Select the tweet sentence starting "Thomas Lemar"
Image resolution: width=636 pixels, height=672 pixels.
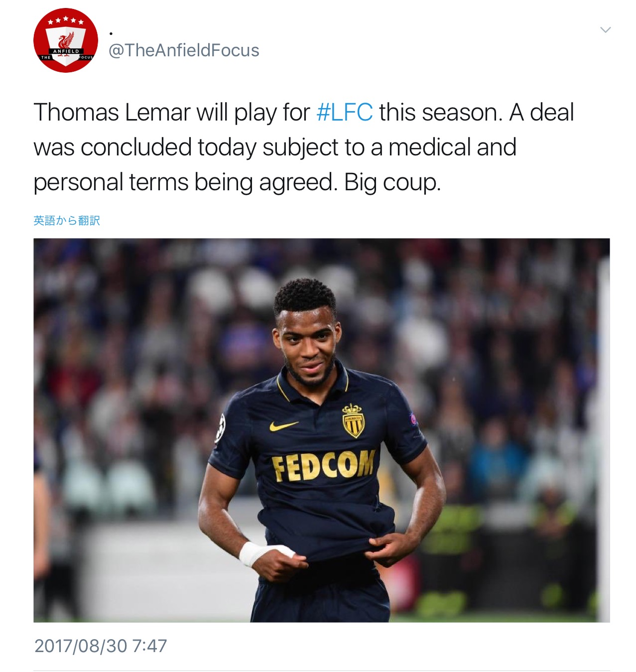pos(303,112)
